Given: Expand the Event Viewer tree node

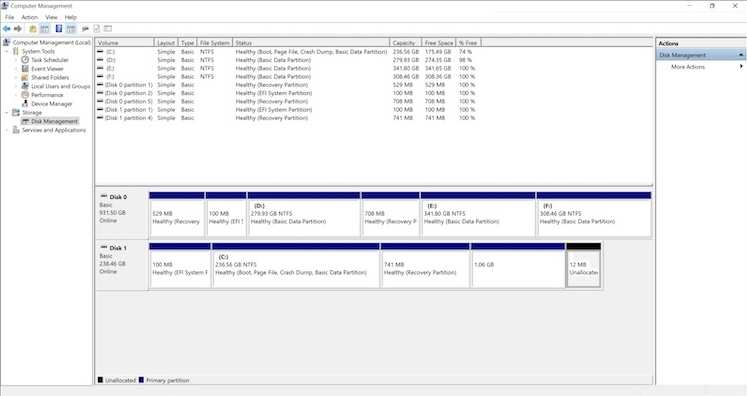Looking at the screenshot, I should [x=16, y=69].
